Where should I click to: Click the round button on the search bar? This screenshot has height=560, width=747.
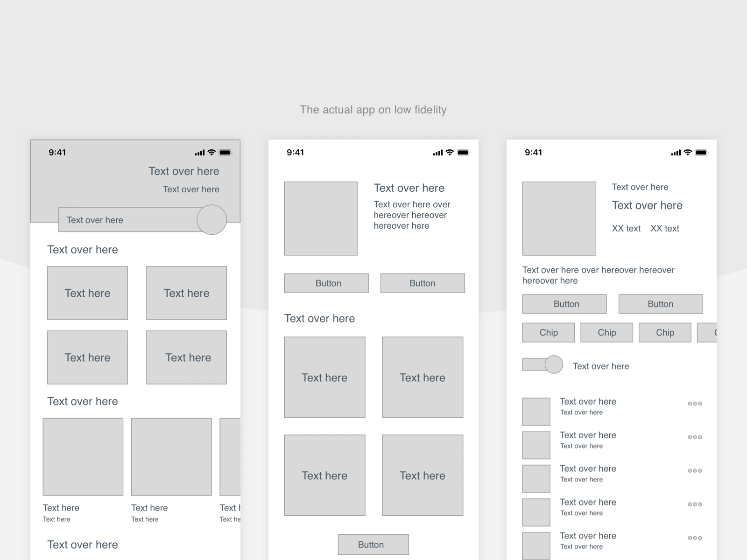tap(211, 219)
